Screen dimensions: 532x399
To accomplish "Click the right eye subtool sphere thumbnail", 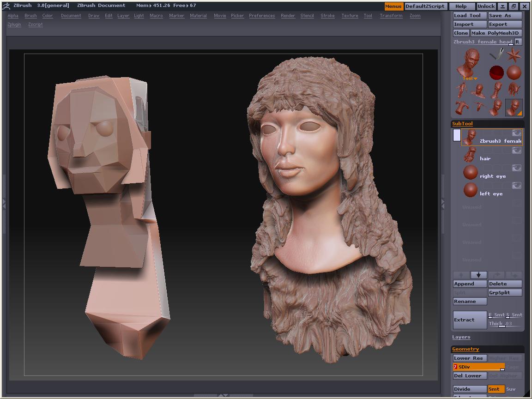I will 470,172.
